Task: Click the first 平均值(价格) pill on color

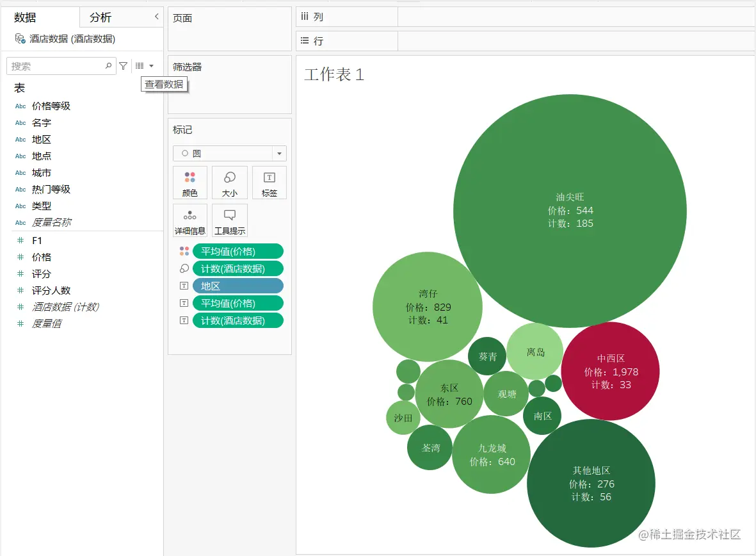Action: point(237,251)
